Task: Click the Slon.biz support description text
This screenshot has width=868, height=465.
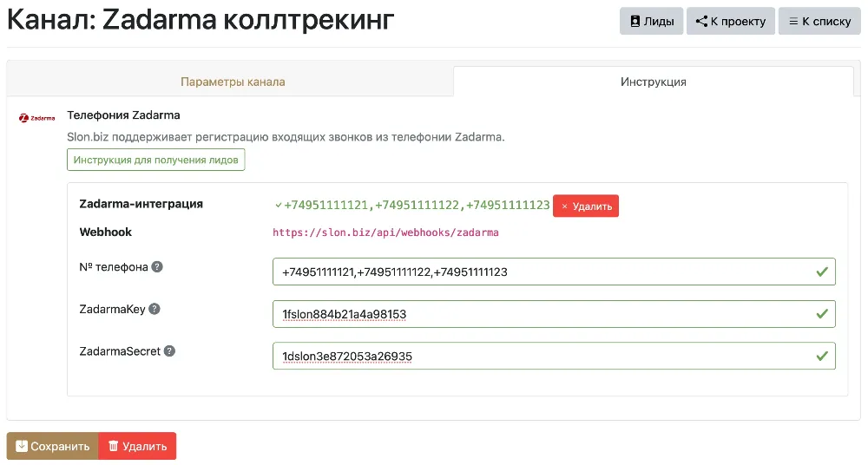Action: point(286,137)
